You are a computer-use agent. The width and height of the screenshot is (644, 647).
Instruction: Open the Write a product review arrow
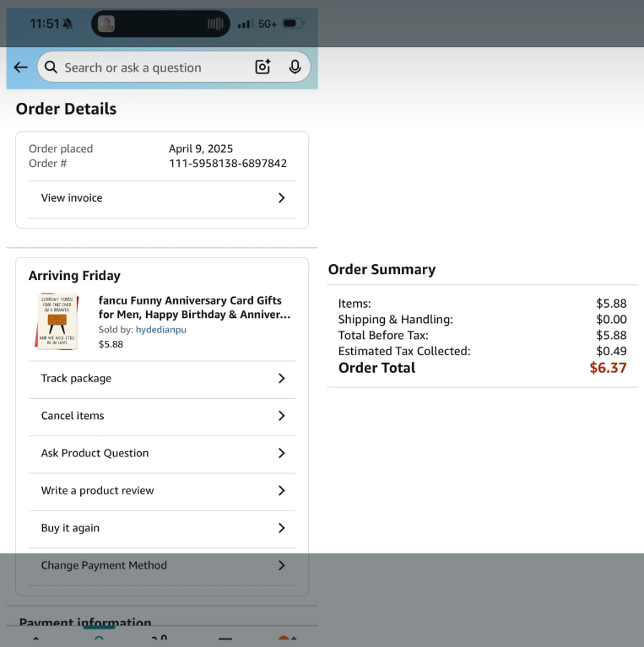pyautogui.click(x=281, y=491)
